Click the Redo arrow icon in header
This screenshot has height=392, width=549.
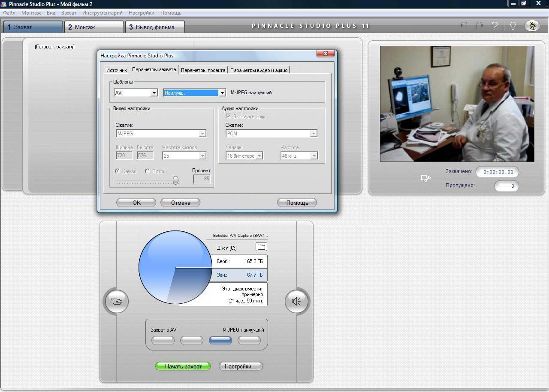coord(480,26)
